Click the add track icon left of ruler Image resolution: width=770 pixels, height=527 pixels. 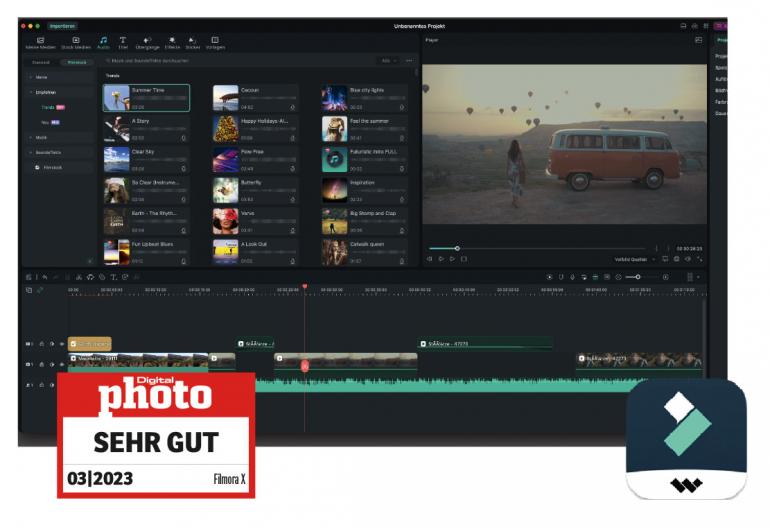tap(29, 290)
